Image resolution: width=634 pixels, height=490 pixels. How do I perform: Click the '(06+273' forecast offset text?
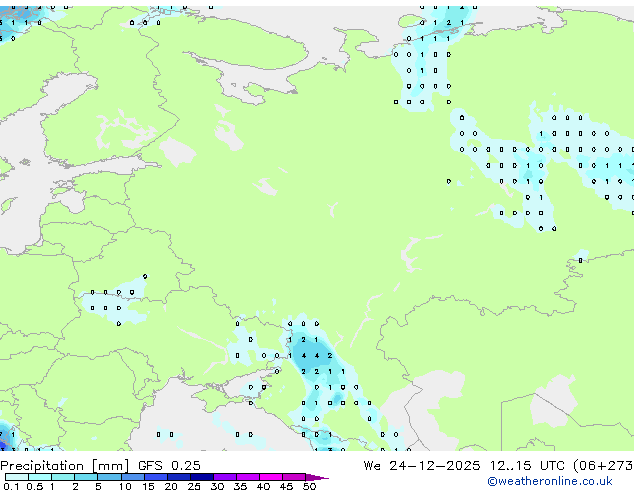point(603,466)
